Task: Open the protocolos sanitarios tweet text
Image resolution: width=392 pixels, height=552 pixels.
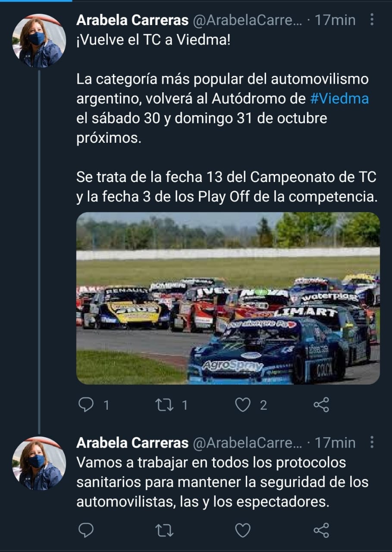Action: tap(223, 482)
